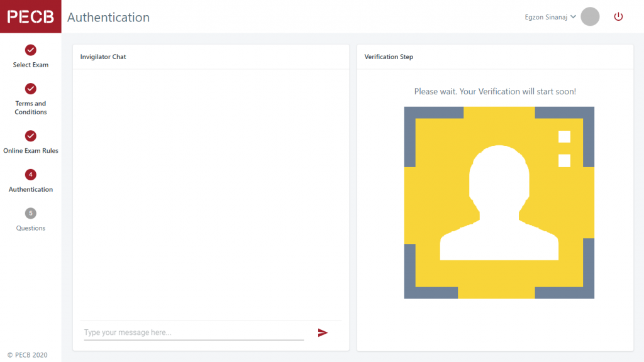This screenshot has height=362, width=644.
Task: Click the Select Exam completed checkmark
Action: 31,50
